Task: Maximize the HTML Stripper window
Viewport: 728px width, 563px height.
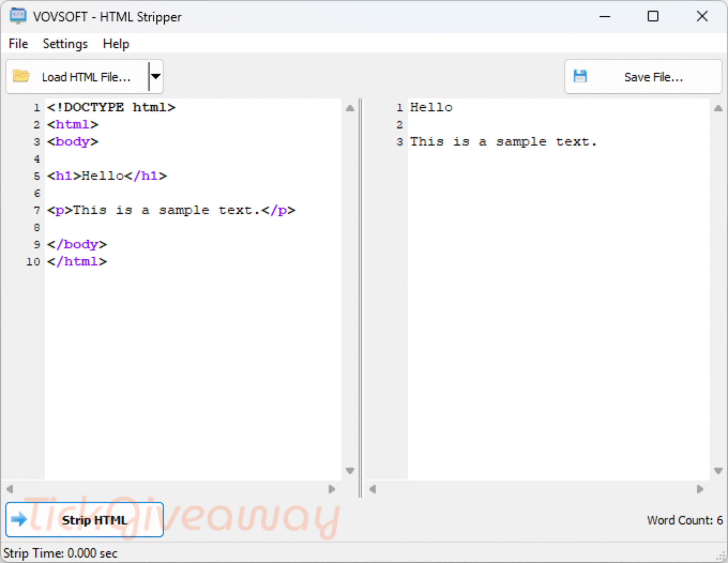Action: (653, 16)
